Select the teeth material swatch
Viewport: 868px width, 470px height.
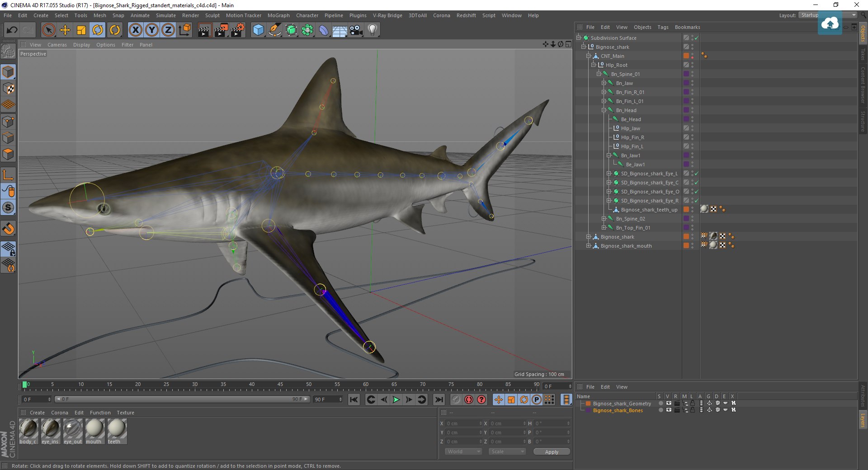[117, 431]
